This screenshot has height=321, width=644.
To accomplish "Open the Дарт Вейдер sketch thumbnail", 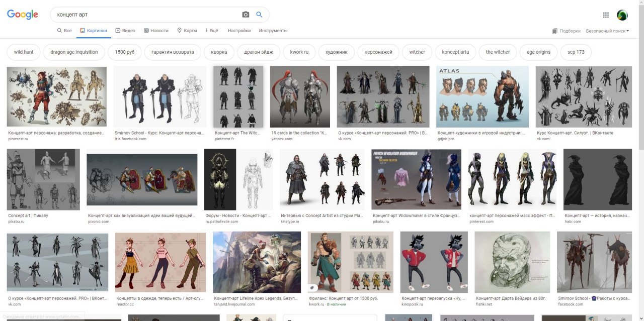I will (x=512, y=262).
